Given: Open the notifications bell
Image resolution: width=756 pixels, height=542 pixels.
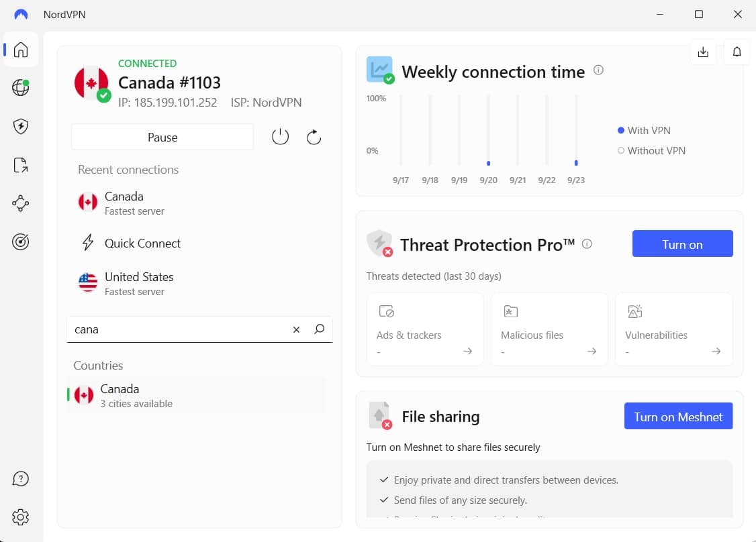Looking at the screenshot, I should [737, 52].
